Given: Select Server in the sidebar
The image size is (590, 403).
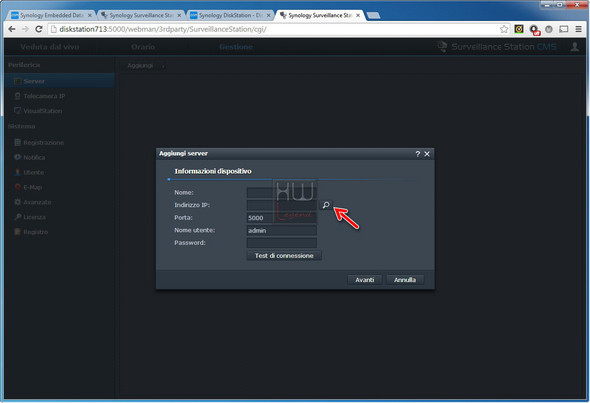Looking at the screenshot, I should click(59, 81).
